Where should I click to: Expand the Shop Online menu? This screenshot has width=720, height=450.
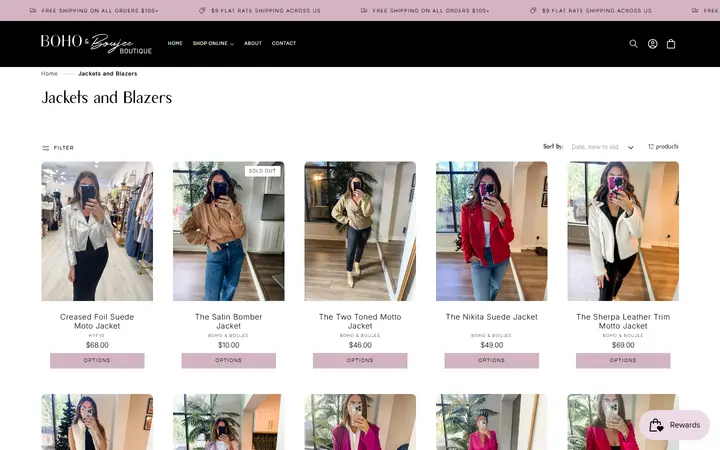[x=213, y=43]
